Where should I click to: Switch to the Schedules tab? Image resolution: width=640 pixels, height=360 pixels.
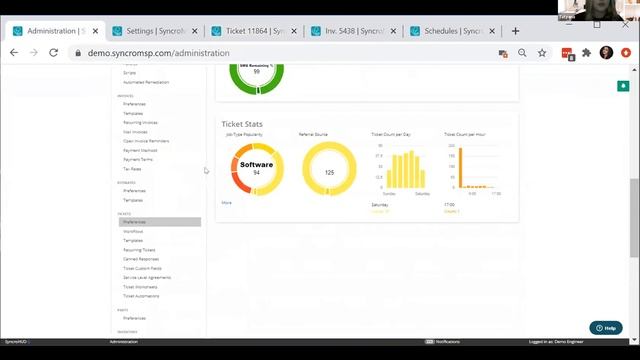pyautogui.click(x=453, y=31)
